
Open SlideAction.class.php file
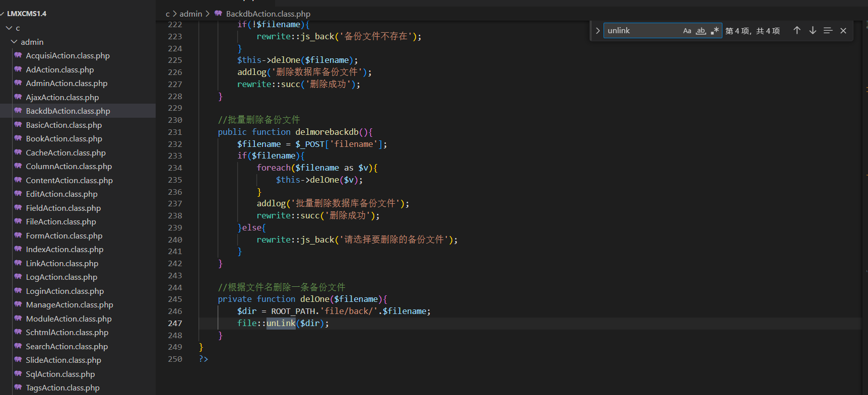63,360
